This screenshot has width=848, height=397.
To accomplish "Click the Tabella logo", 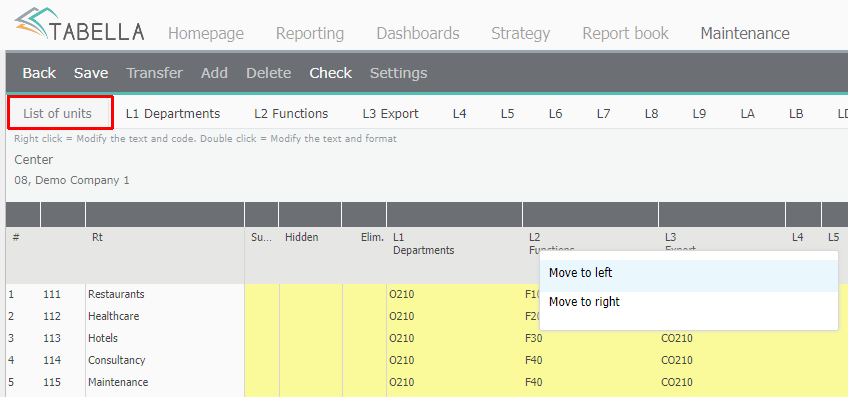I will click(x=80, y=24).
